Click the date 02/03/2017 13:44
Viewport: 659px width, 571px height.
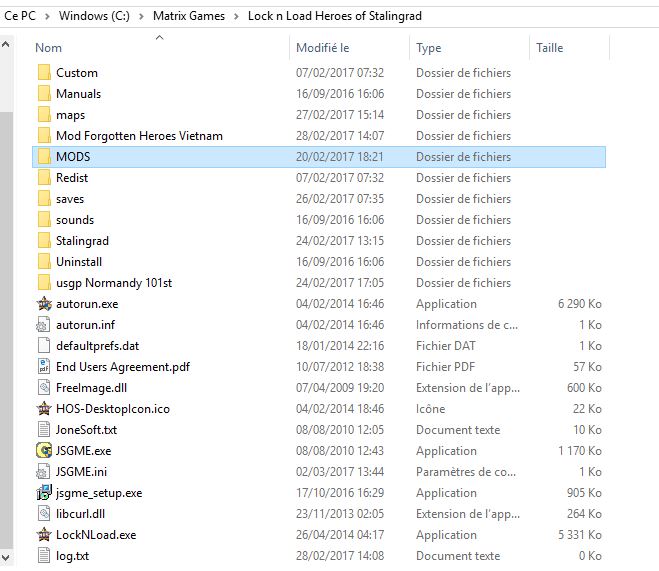pos(340,472)
